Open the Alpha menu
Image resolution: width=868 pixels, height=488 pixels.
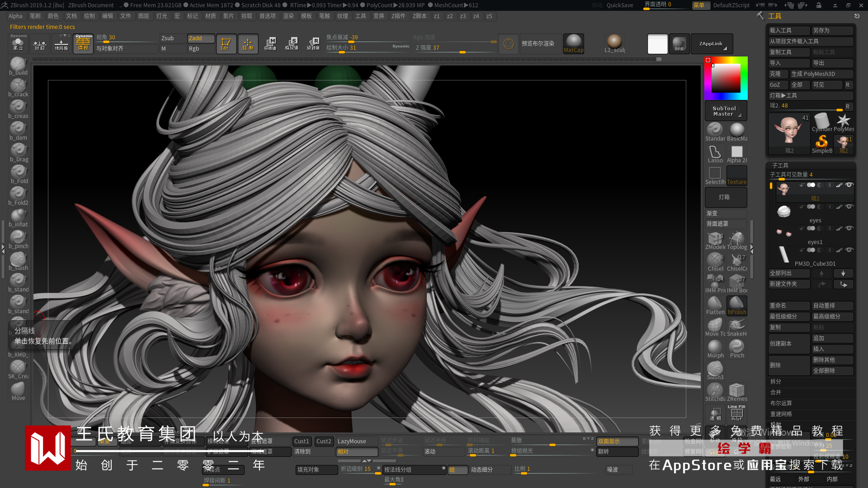[15, 16]
